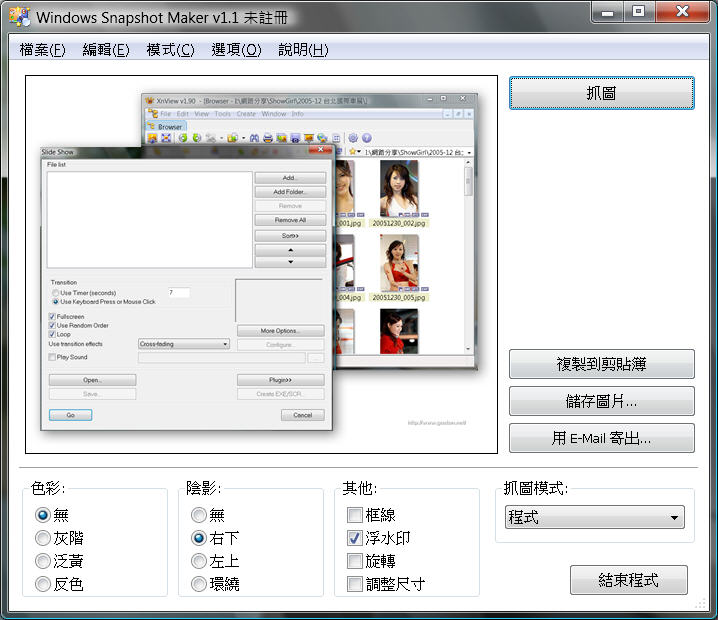Click the resize grip in window corner
The image size is (718, 620).
[x=701, y=604]
